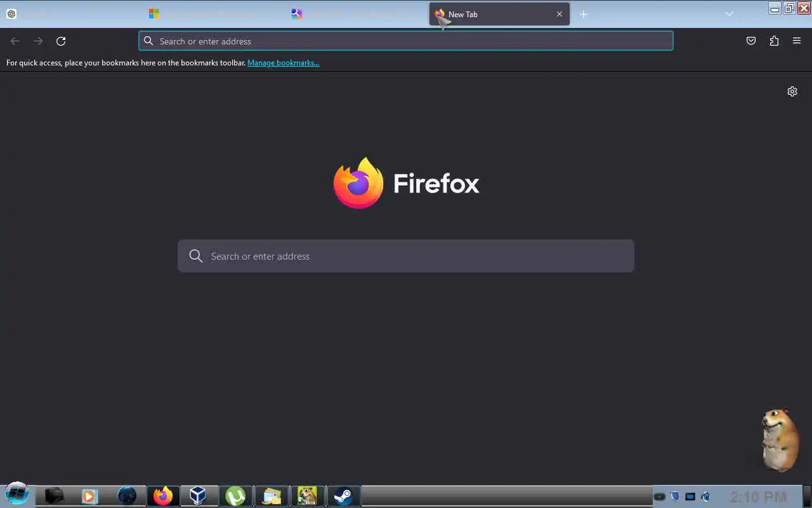Click the Firefox logo on the page

(x=358, y=183)
